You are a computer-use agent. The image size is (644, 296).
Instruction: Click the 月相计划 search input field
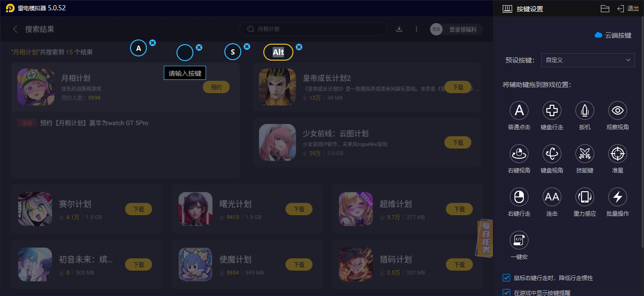click(313, 29)
